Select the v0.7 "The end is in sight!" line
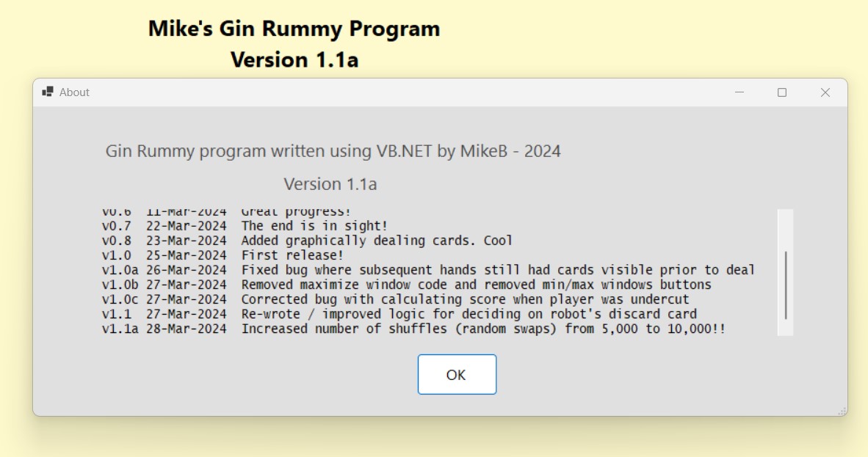Image resolution: width=868 pixels, height=457 pixels. tap(314, 226)
